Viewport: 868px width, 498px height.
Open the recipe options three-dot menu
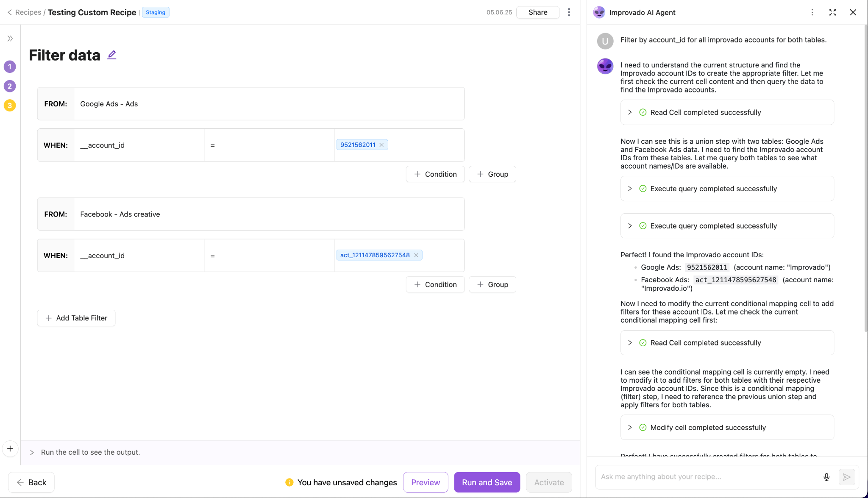[569, 12]
